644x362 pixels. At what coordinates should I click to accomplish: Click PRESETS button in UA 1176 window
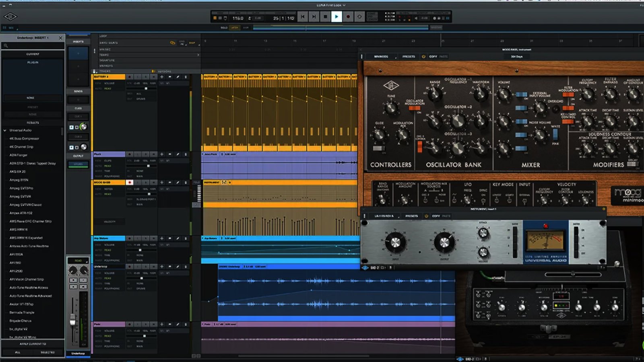coord(411,216)
